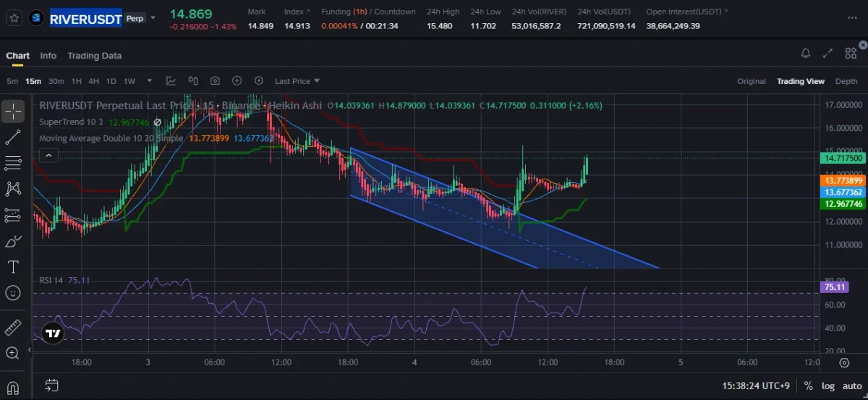Screen dimensions: 868x400
Task: Select the ruler measure tool
Action: [13, 328]
